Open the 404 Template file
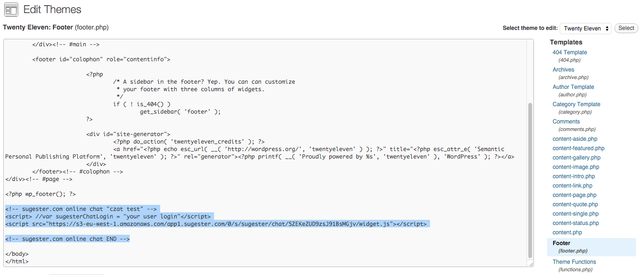 pos(570,52)
